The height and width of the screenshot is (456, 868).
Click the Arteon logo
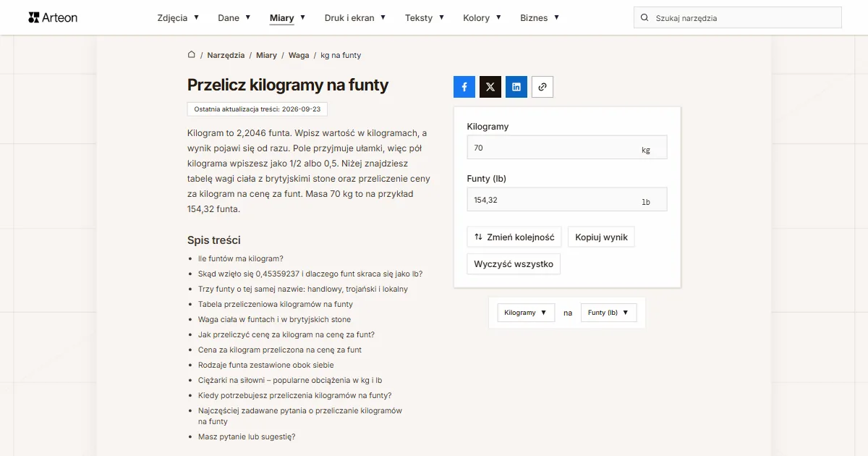(x=53, y=17)
